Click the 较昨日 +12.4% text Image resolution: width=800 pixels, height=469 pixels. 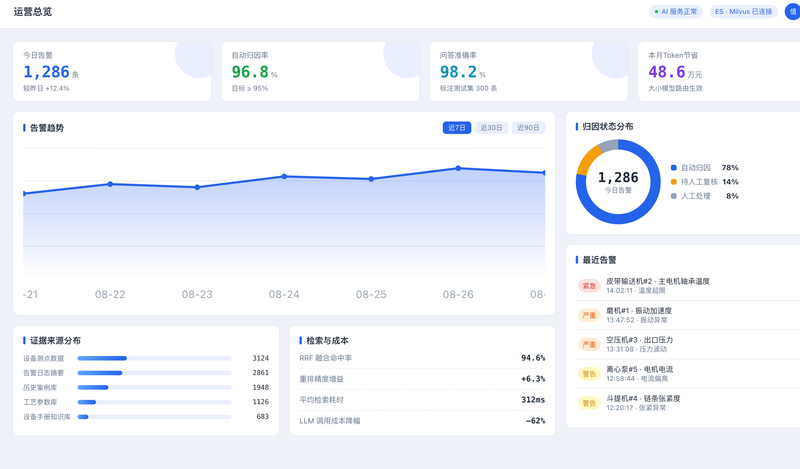[46, 88]
